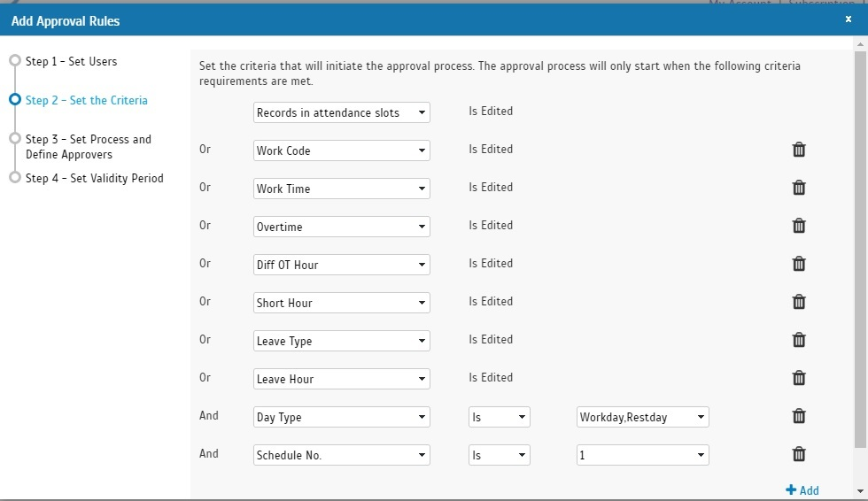Jump to Step 4 - Set Validity Period
Image resolution: width=868 pixels, height=501 pixels.
pyautogui.click(x=94, y=178)
